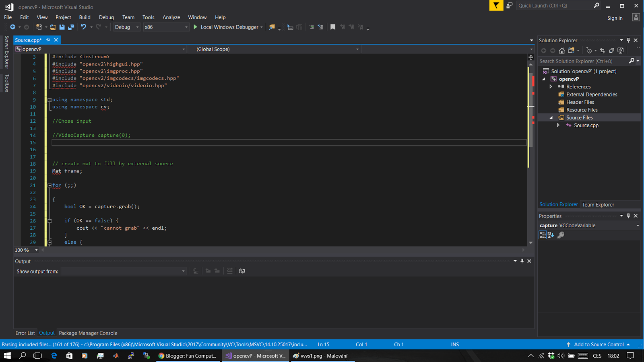644x362 pixels.
Task: Click the Save icon in the toolbar
Action: coord(61,27)
